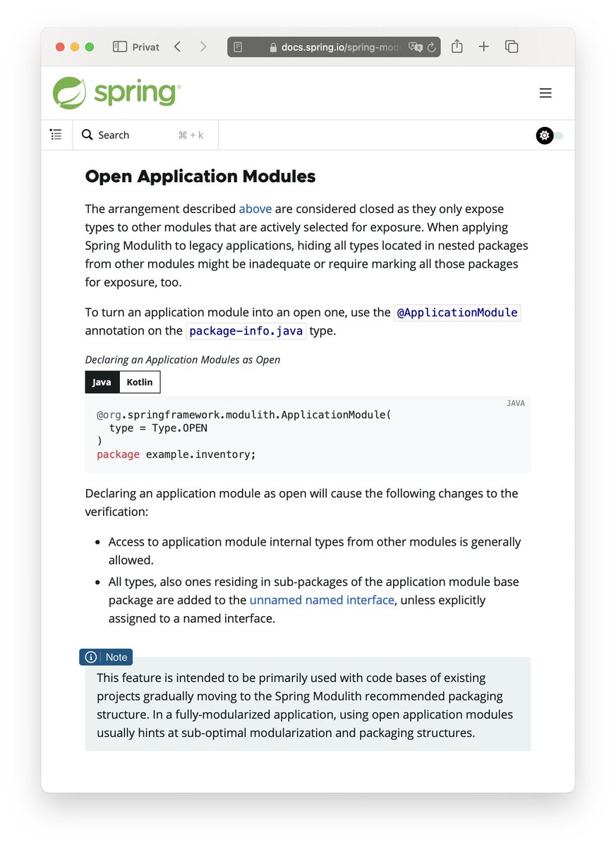The width and height of the screenshot is (616, 847).
Task: Open the translate page option
Action: coord(416,47)
